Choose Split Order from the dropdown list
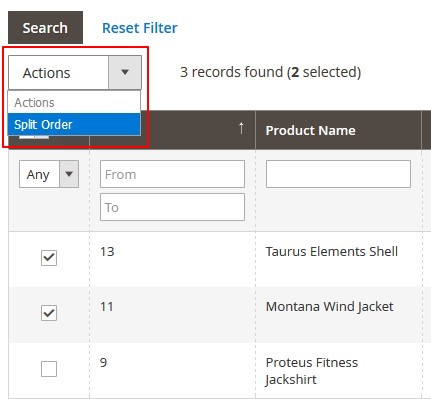Viewport: 431px width, 399px height. pos(74,125)
